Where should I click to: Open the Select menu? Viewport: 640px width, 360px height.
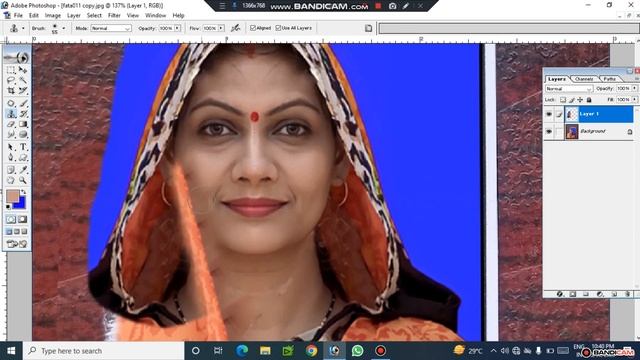[94, 16]
